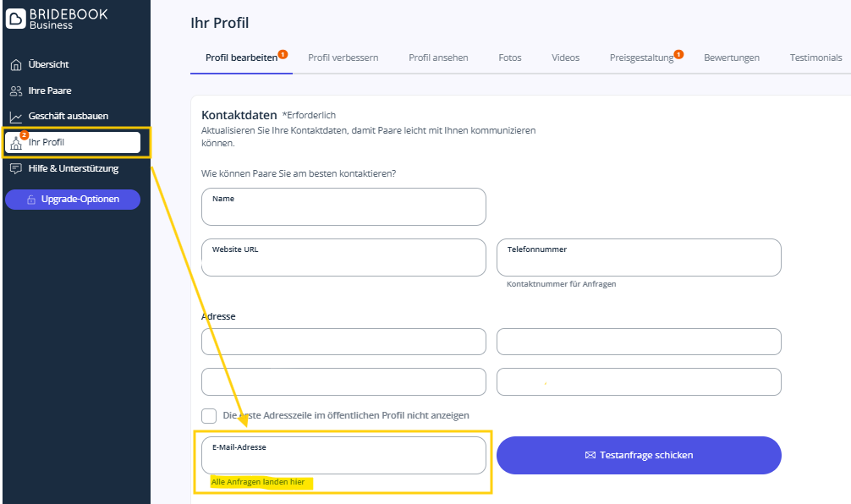Click the Ihr Profil venue icon
The width and height of the screenshot is (851, 504).
tap(16, 143)
